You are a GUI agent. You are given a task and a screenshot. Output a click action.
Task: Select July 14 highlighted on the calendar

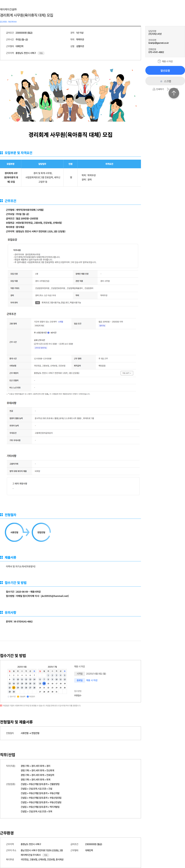click(x=44, y=684)
